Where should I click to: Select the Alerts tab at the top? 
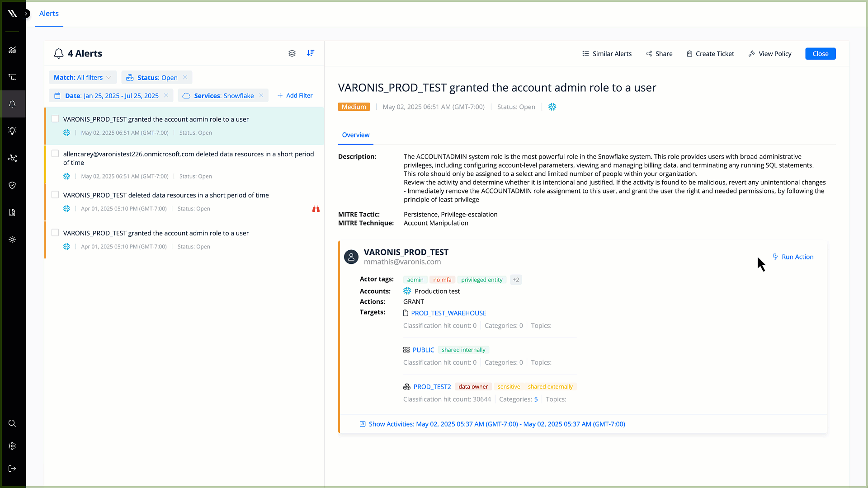[x=48, y=14]
